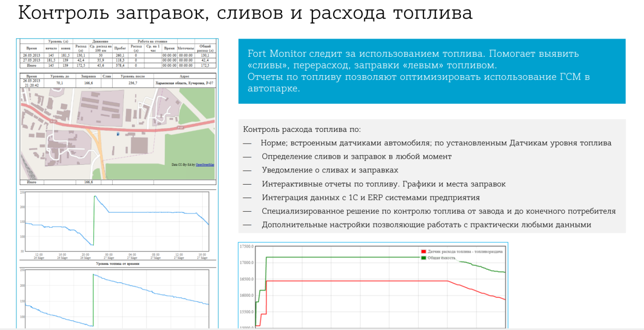
Task: Click mileage cell '260,1'
Action: point(120,55)
